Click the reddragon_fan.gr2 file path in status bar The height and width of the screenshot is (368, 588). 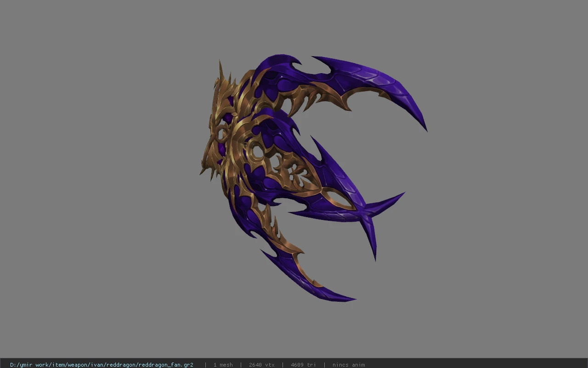[102, 365]
